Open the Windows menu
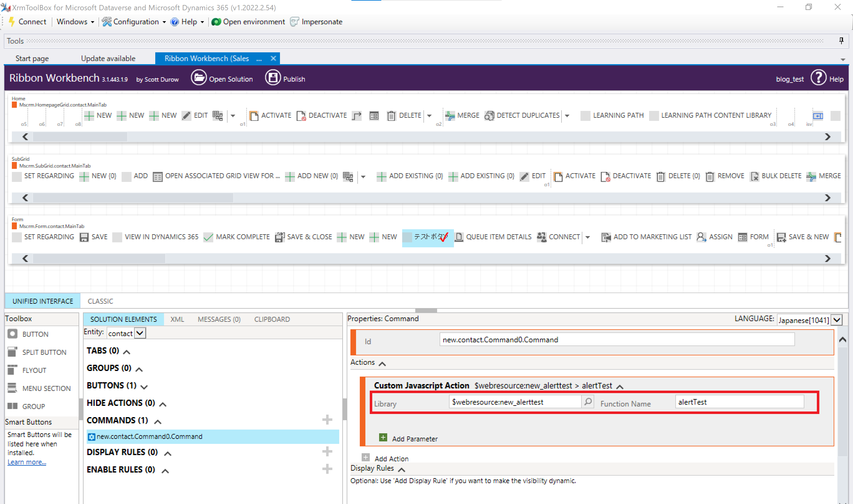This screenshot has width=853, height=504. [x=75, y=22]
